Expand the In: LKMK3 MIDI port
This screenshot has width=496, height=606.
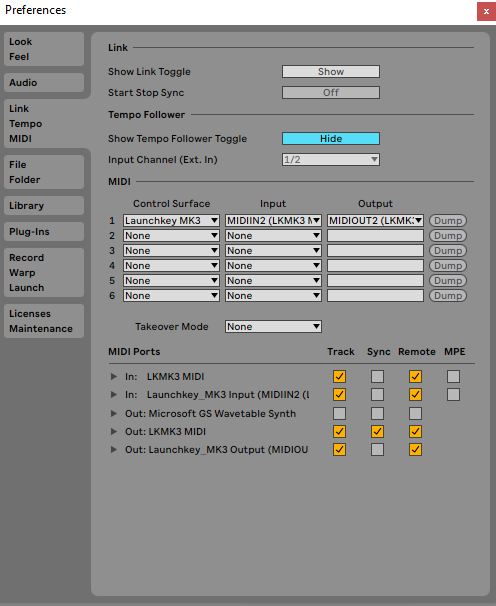[114, 376]
